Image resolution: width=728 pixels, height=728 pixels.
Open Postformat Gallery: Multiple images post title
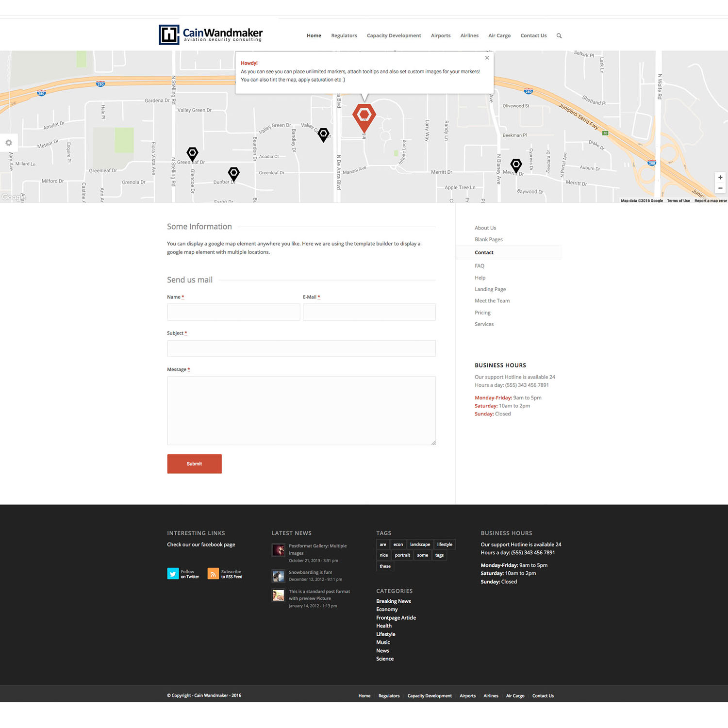(318, 549)
